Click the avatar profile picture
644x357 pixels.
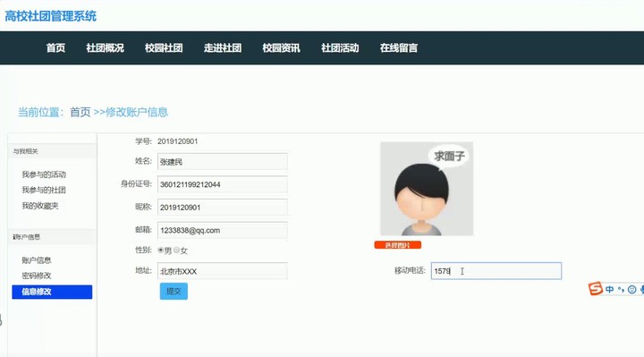(427, 189)
